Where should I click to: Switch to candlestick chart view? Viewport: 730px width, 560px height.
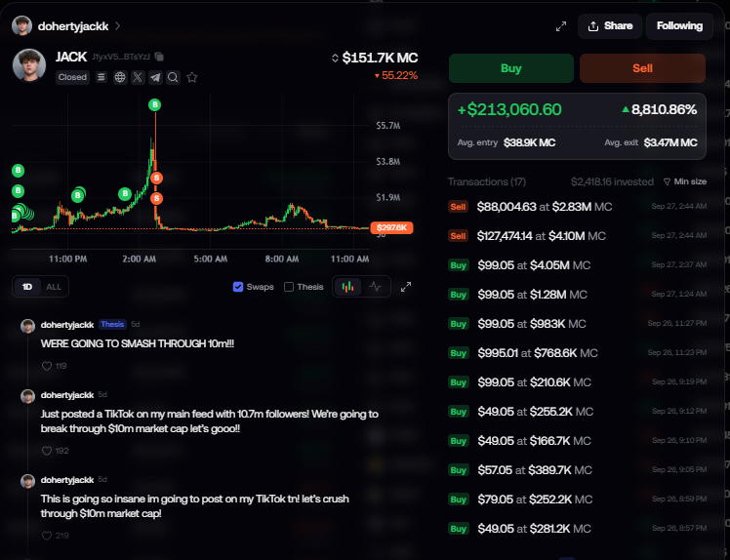347,287
